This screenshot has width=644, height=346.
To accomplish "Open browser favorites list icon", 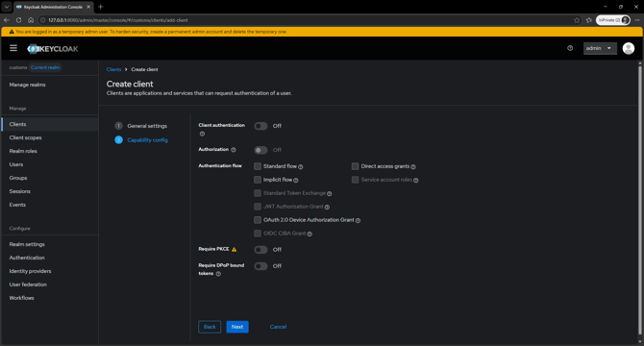I will [588, 20].
